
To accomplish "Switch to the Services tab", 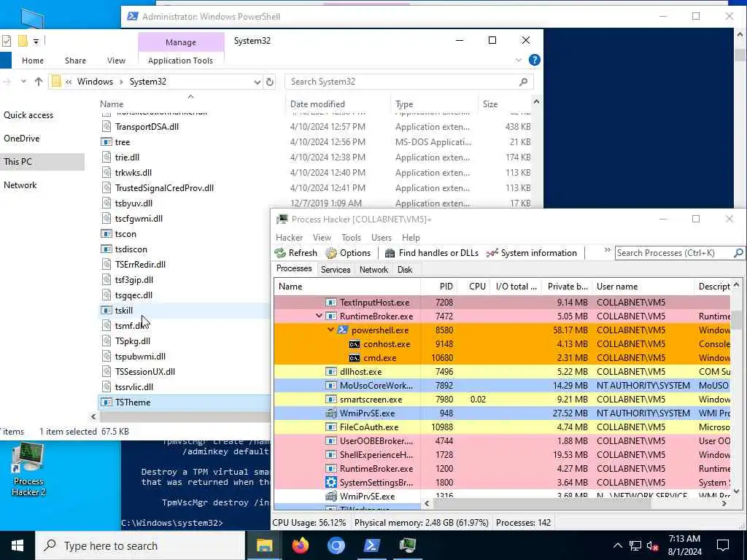I will pos(336,270).
